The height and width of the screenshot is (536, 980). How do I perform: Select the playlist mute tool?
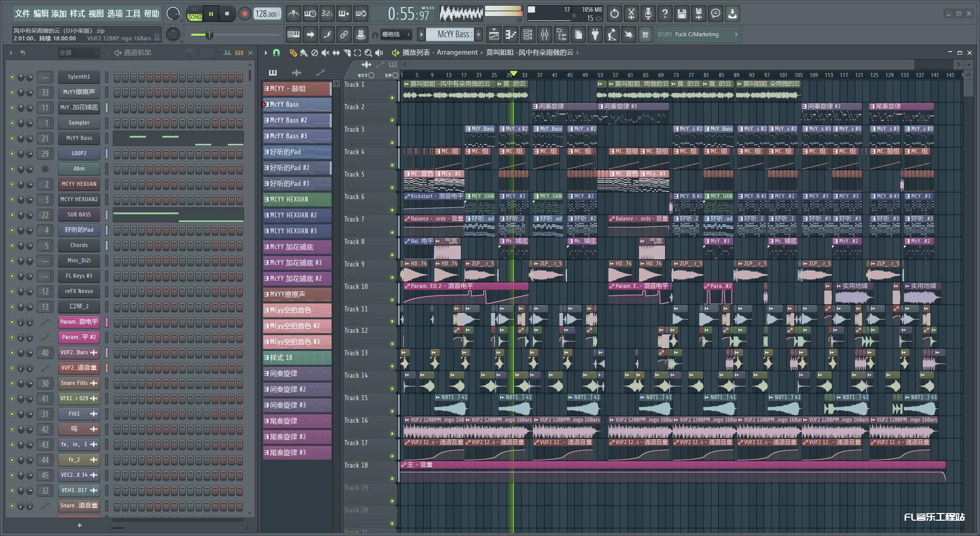coord(325,53)
